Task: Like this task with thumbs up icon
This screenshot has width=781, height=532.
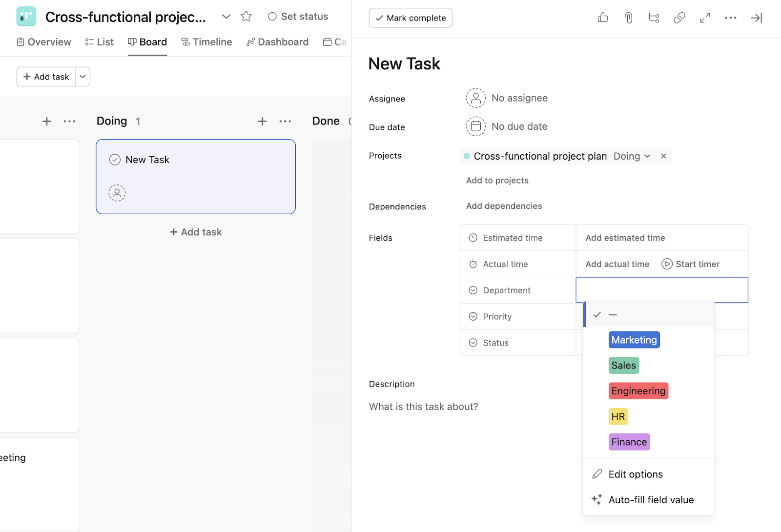Action: click(603, 18)
